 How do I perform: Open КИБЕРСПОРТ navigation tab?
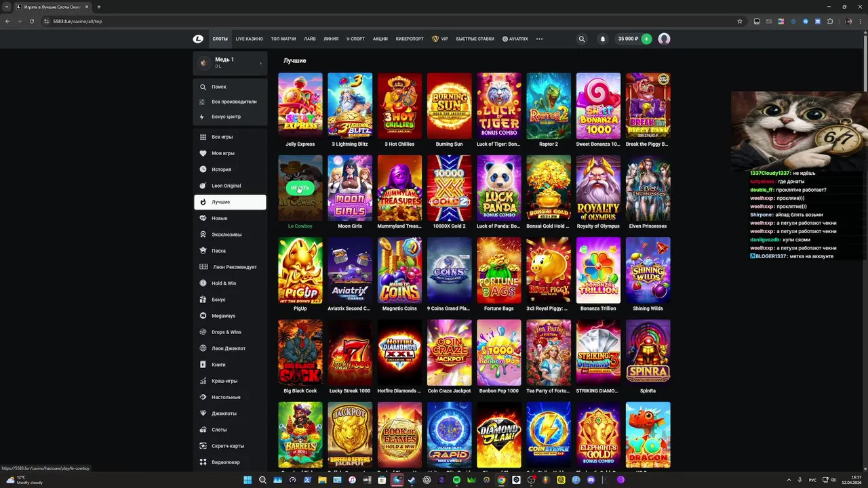(x=410, y=39)
